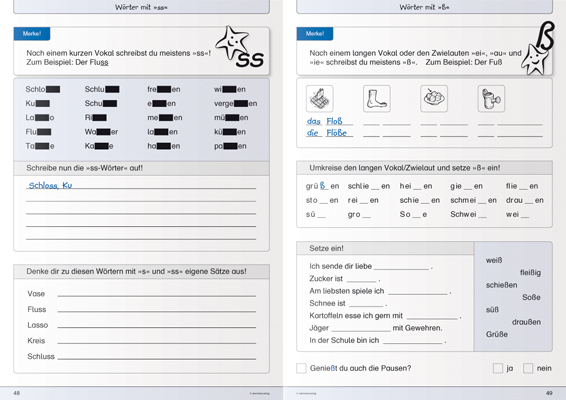Click the raft picture thumbnail
Image resolution: width=566 pixels, height=400 pixels.
[x=319, y=99]
